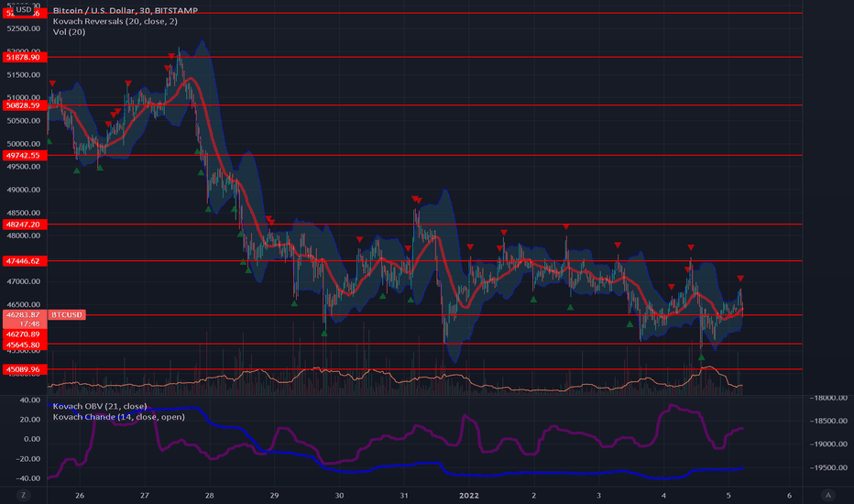Click the 46500.00 price axis value
The image size is (854, 504).
(x=24, y=304)
